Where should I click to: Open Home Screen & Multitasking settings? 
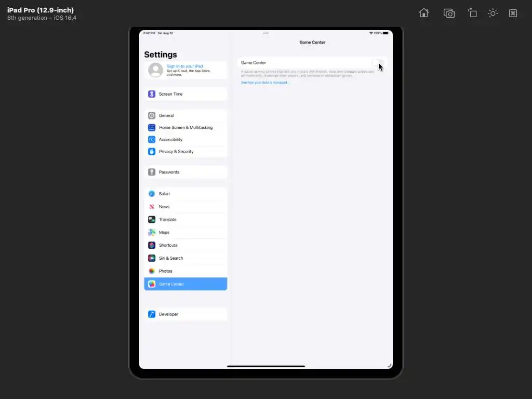pyautogui.click(x=185, y=128)
